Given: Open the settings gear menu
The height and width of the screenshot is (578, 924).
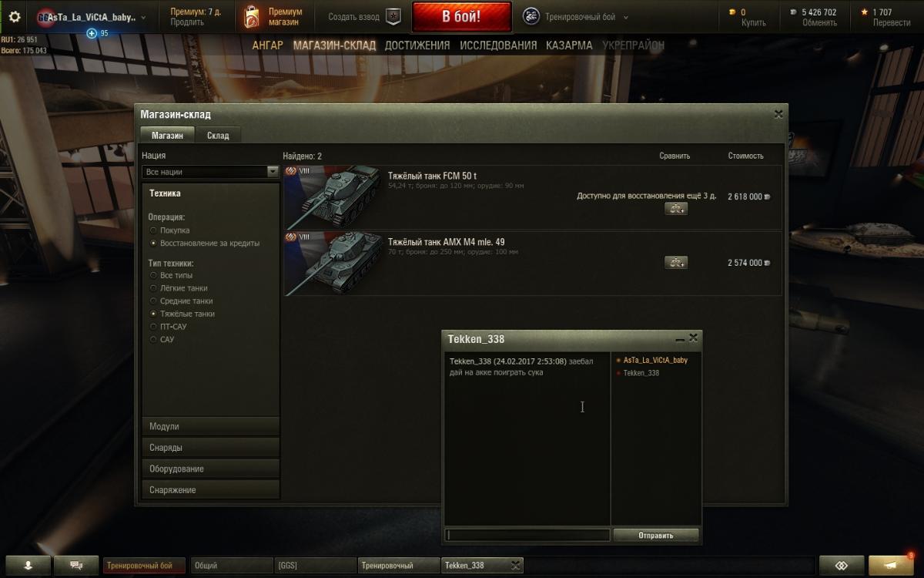Looking at the screenshot, I should click(15, 16).
